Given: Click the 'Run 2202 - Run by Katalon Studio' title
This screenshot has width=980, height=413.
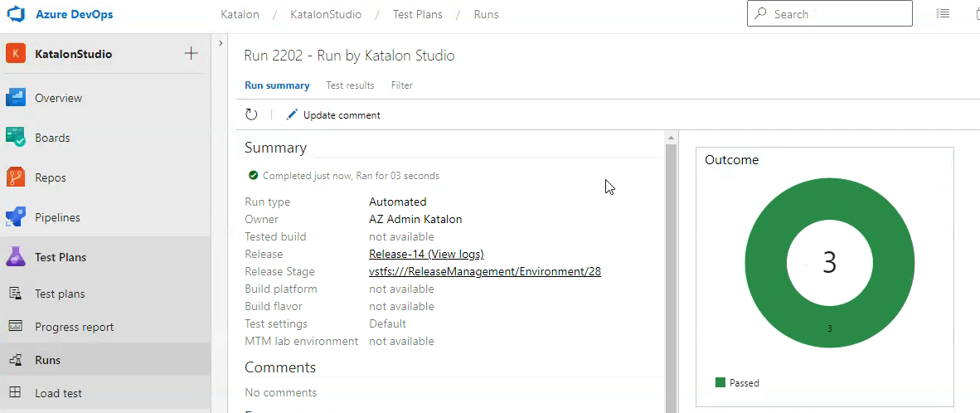Looking at the screenshot, I should (x=349, y=56).
